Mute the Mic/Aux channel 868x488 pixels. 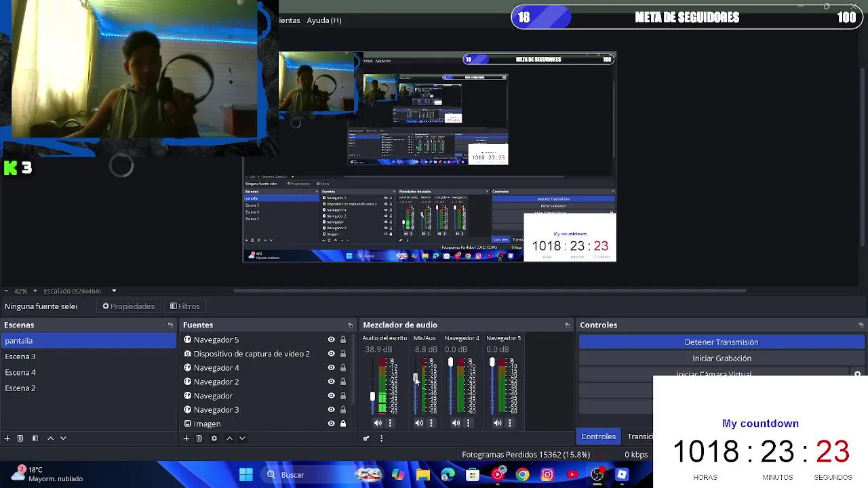pyautogui.click(x=419, y=423)
